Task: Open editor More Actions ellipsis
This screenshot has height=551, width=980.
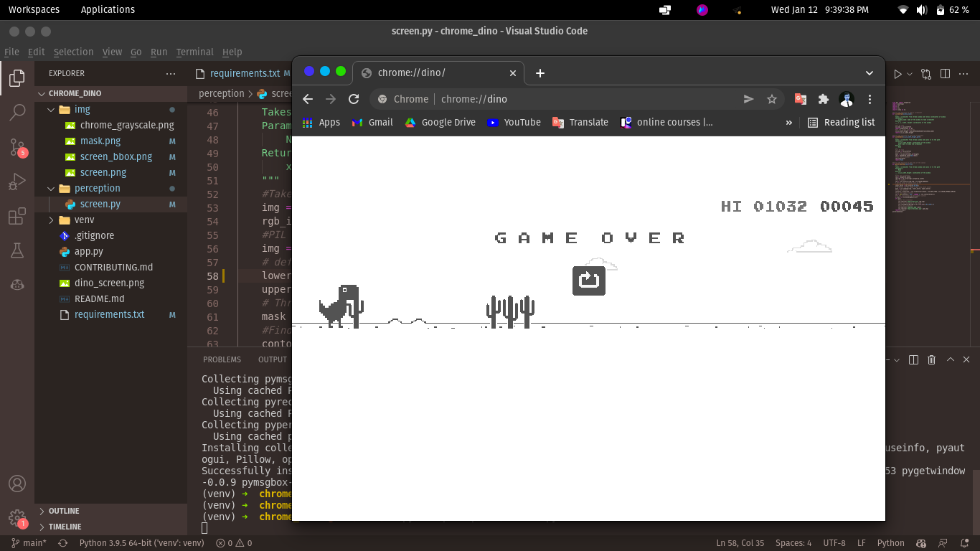Action: coord(964,73)
